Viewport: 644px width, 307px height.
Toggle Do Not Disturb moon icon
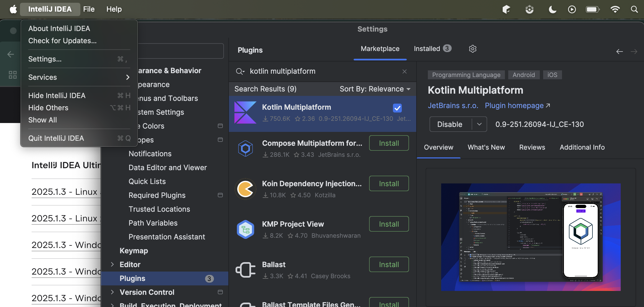(552, 9)
